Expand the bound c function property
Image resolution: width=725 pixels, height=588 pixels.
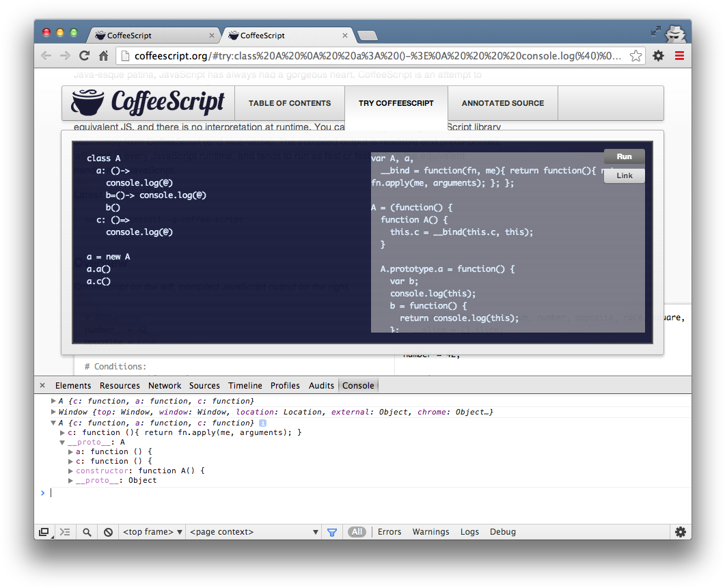(x=62, y=433)
